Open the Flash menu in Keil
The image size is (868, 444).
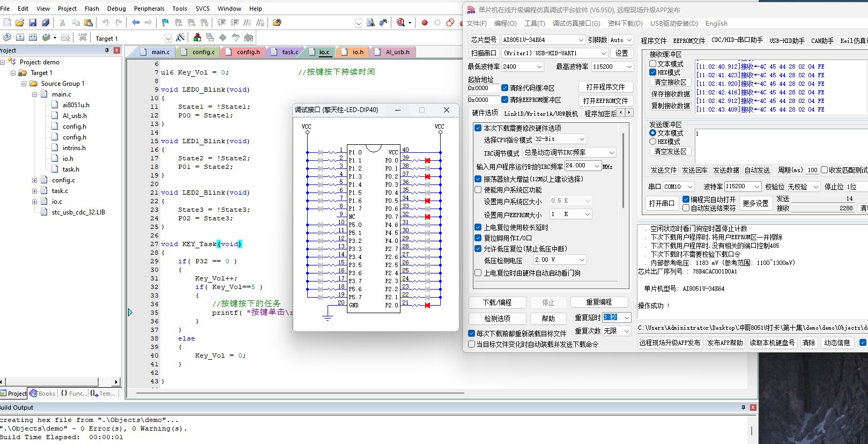pyautogui.click(x=92, y=9)
